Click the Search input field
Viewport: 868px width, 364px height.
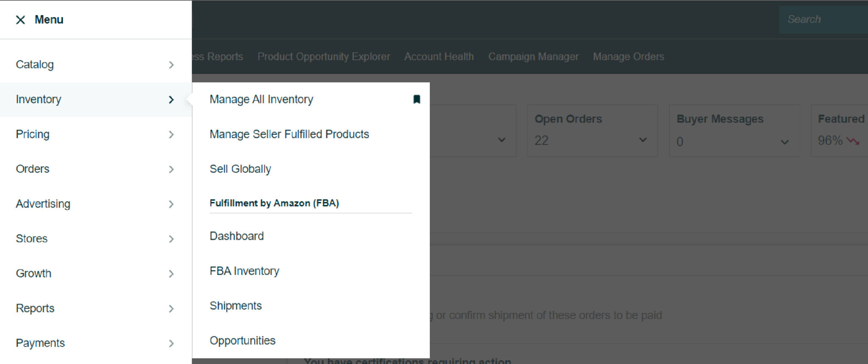click(x=823, y=19)
